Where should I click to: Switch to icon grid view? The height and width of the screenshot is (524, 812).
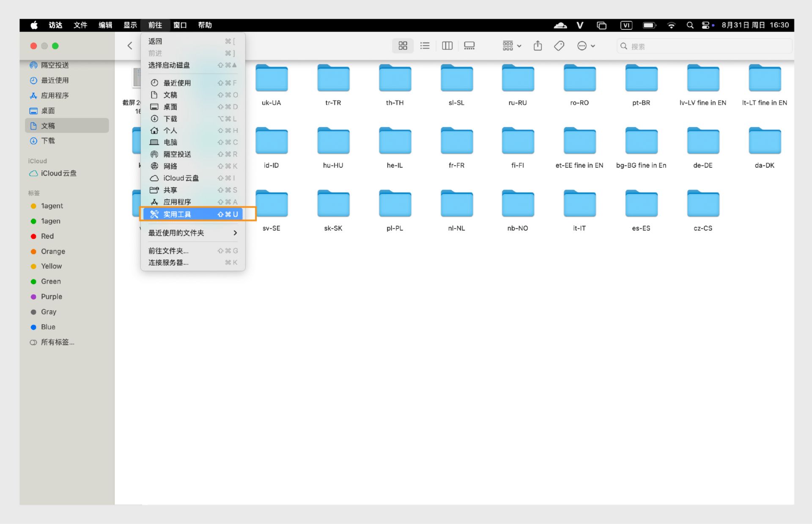click(x=403, y=46)
